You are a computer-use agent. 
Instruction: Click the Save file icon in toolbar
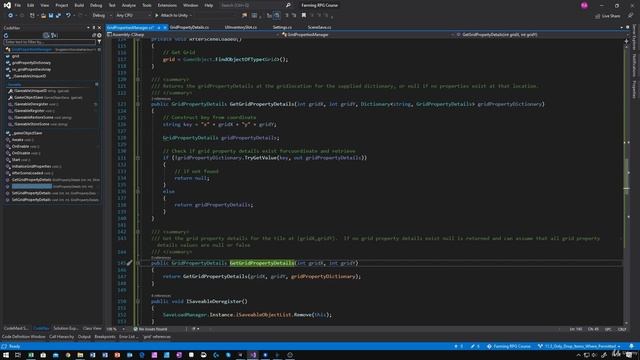[51, 16]
